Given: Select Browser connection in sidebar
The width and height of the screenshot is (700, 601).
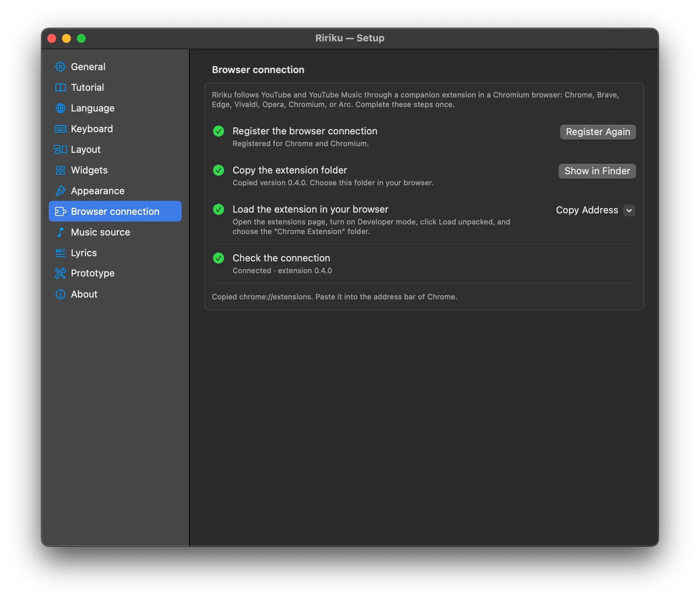Looking at the screenshot, I should point(115,212).
